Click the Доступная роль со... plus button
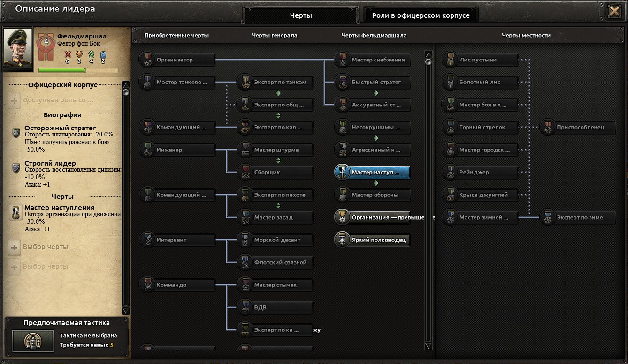The width and height of the screenshot is (628, 364). pos(15,100)
